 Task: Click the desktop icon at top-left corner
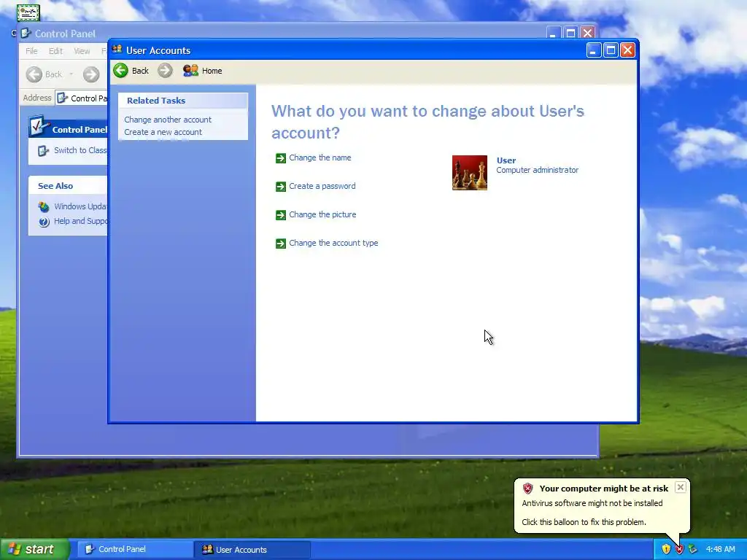pos(28,12)
